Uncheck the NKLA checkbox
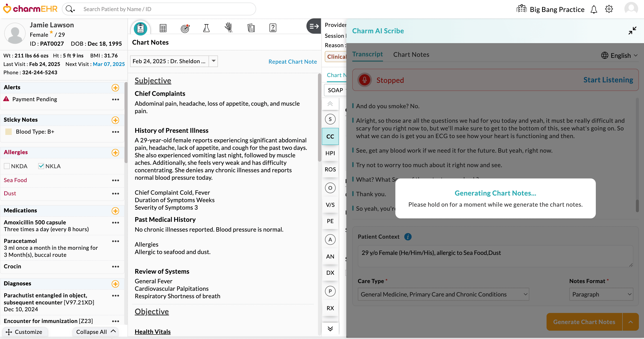 41,166
